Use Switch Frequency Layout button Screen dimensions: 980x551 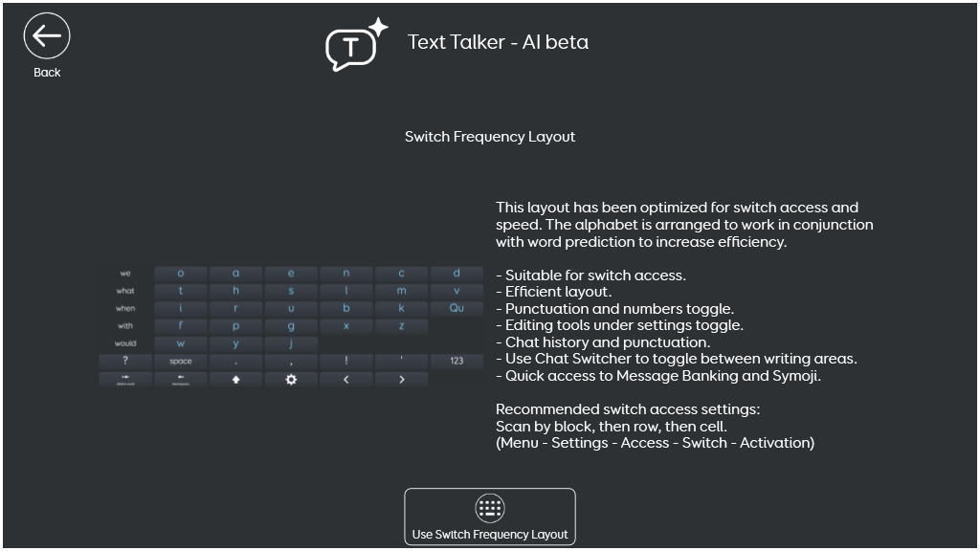490,518
